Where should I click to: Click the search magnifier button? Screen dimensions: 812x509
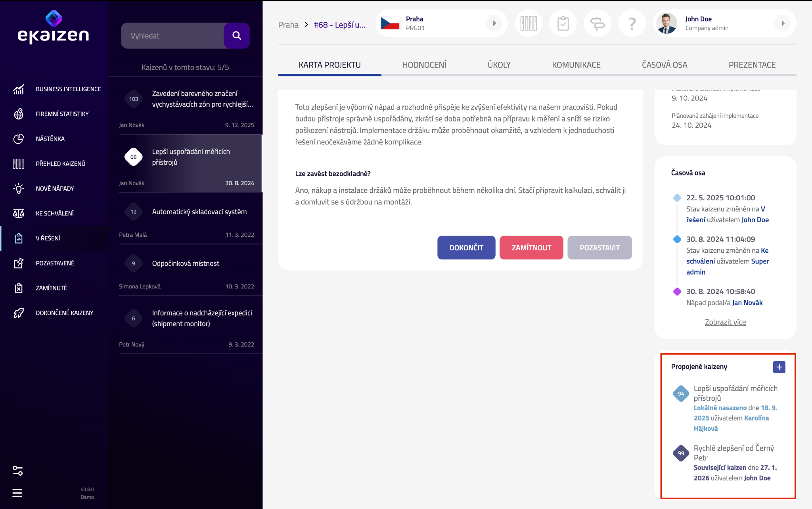pos(237,36)
